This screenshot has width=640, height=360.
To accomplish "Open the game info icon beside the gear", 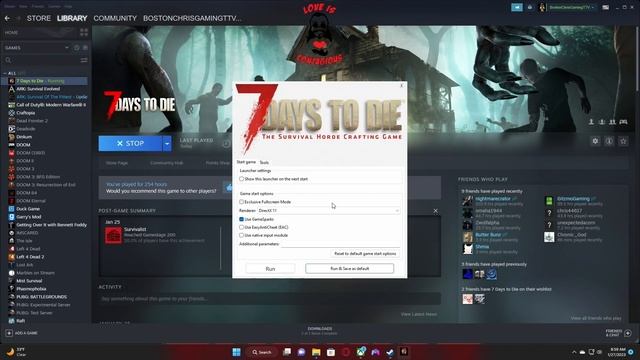I will 609,141.
